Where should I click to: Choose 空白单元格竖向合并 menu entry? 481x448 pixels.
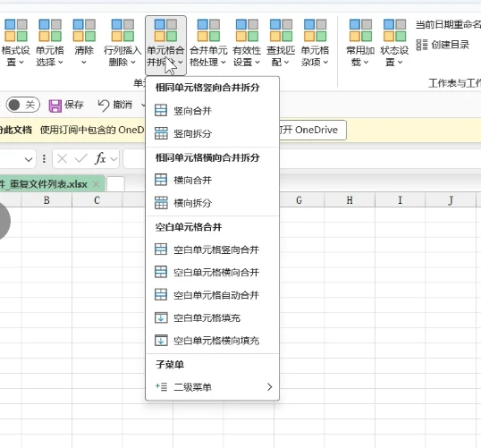point(212,249)
